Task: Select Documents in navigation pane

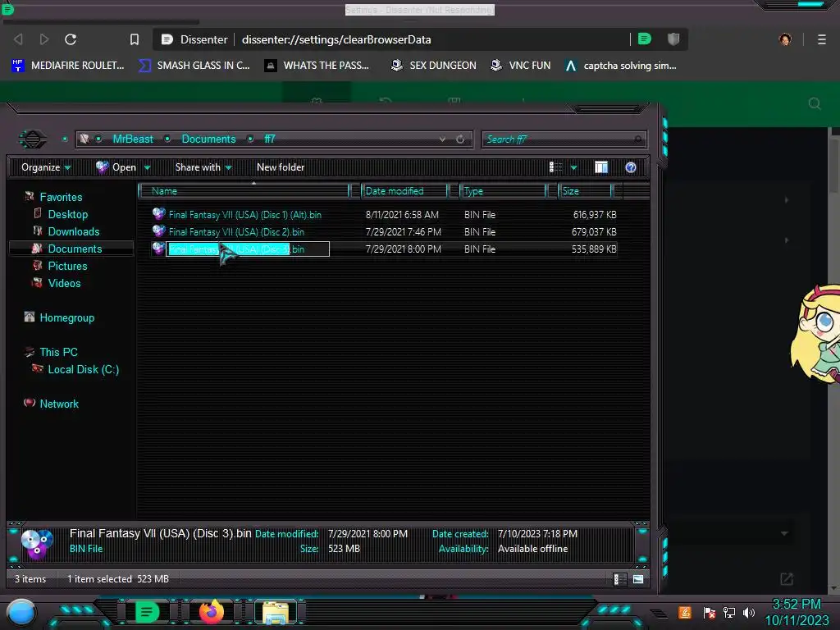Action: [75, 249]
